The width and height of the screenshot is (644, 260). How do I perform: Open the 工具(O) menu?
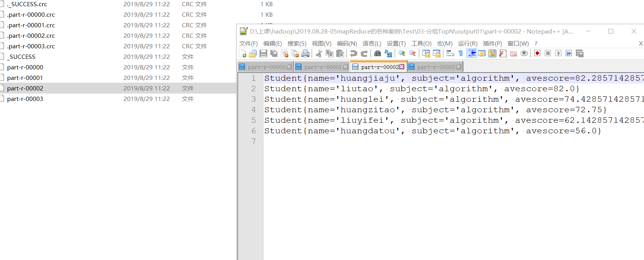click(422, 43)
